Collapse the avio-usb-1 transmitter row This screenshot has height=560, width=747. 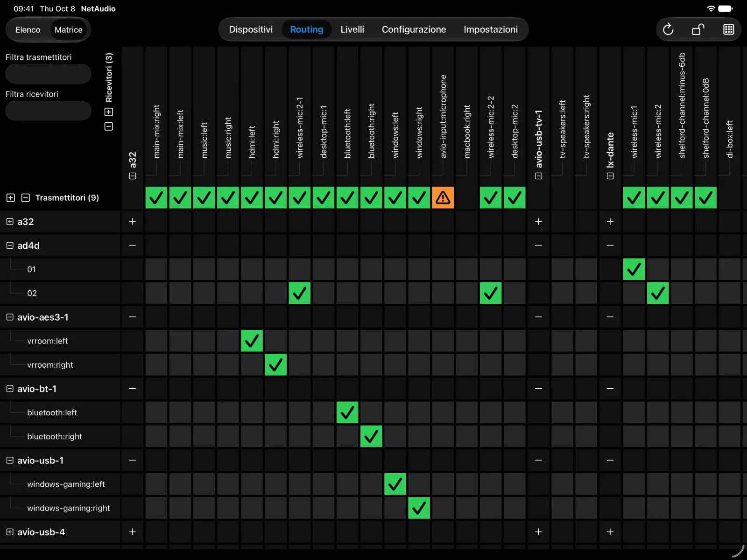coord(10,461)
